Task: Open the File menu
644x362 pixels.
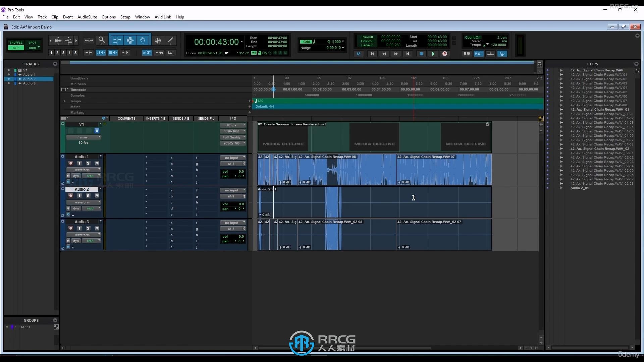Action: click(5, 17)
